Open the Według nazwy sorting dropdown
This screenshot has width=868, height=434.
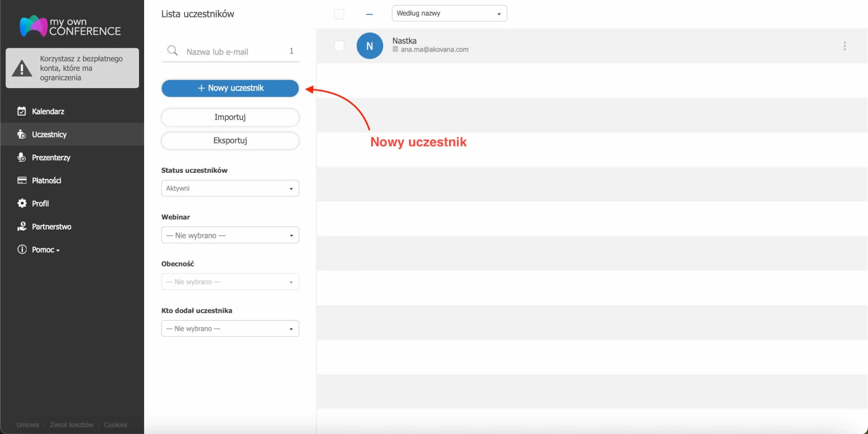[x=449, y=14]
